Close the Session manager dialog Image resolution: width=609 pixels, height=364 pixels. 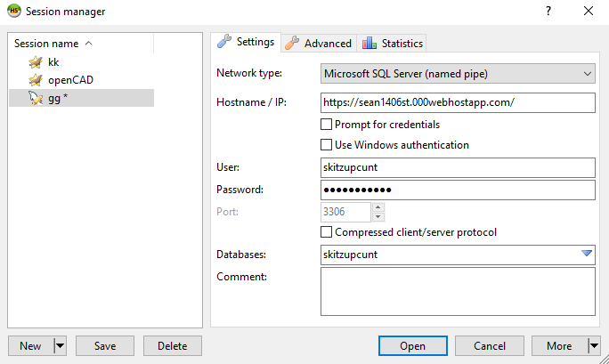tap(589, 11)
